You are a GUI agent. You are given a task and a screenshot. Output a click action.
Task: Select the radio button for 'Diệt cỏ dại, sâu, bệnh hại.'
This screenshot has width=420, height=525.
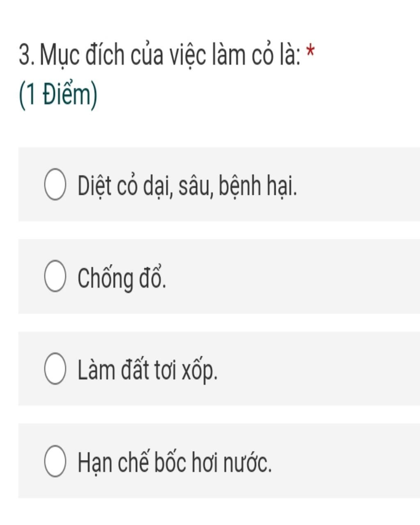[x=55, y=184]
